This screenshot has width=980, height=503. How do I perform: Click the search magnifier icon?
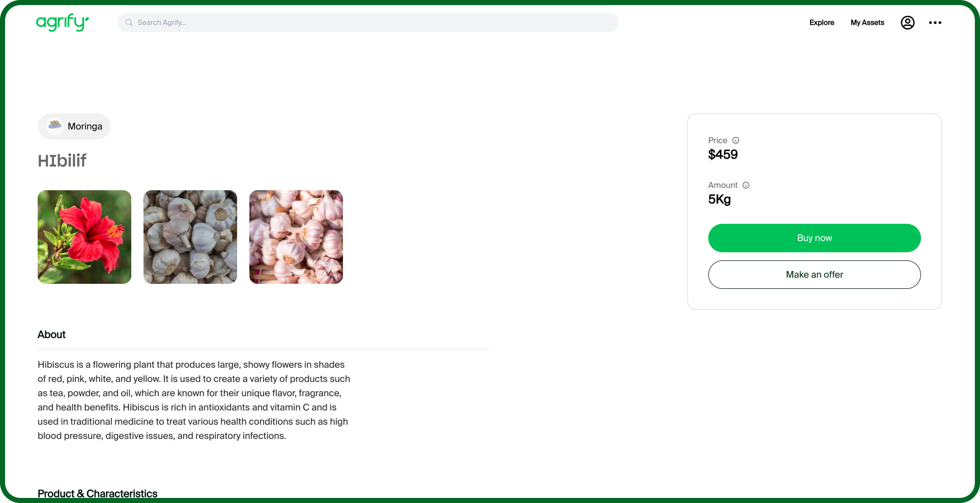point(129,22)
